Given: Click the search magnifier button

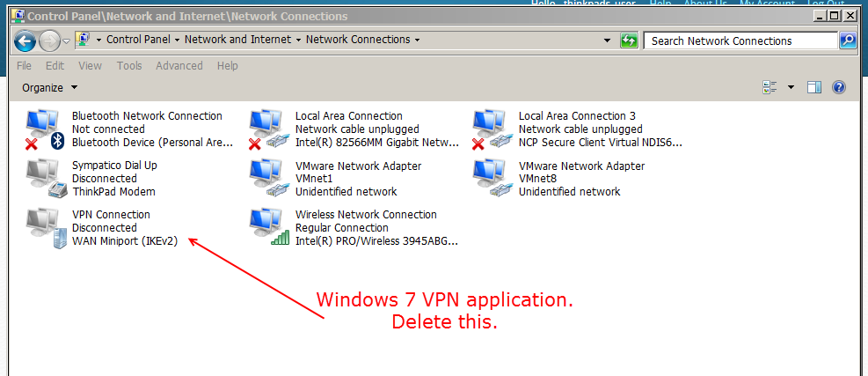Looking at the screenshot, I should 848,41.
